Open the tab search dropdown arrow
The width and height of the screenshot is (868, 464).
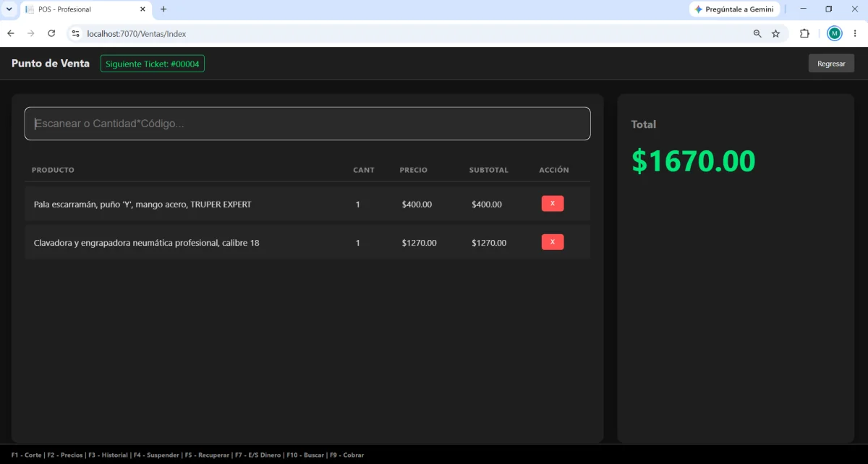point(9,9)
